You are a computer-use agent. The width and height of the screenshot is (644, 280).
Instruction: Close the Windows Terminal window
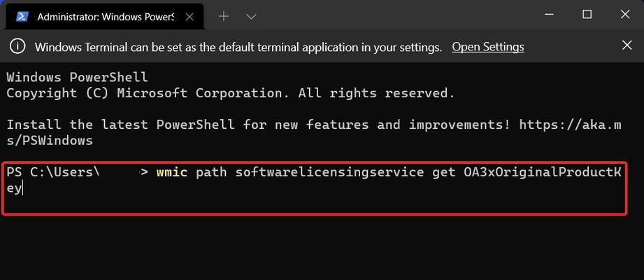coord(624,15)
